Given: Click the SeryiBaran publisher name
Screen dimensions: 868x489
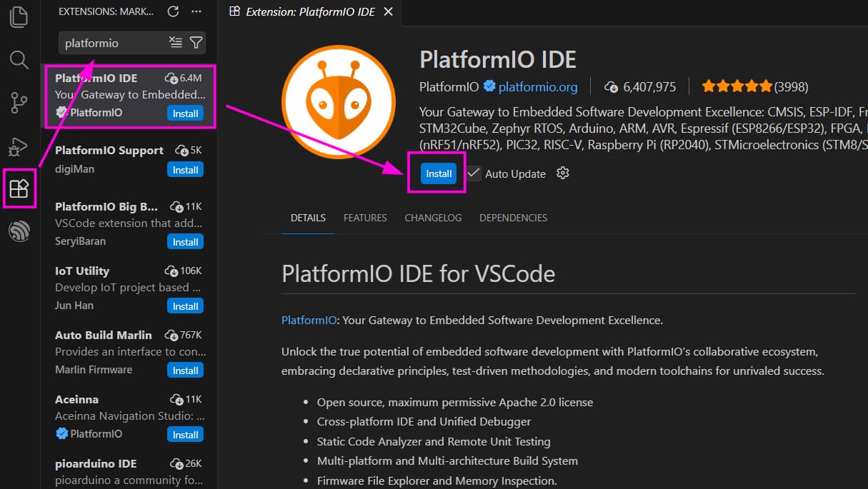Looking at the screenshot, I should point(80,241).
